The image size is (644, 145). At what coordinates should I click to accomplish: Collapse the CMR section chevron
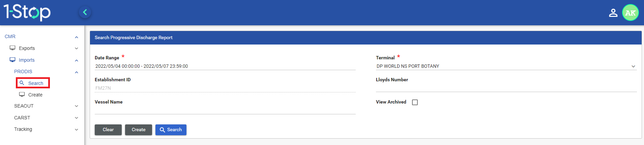pos(77,37)
